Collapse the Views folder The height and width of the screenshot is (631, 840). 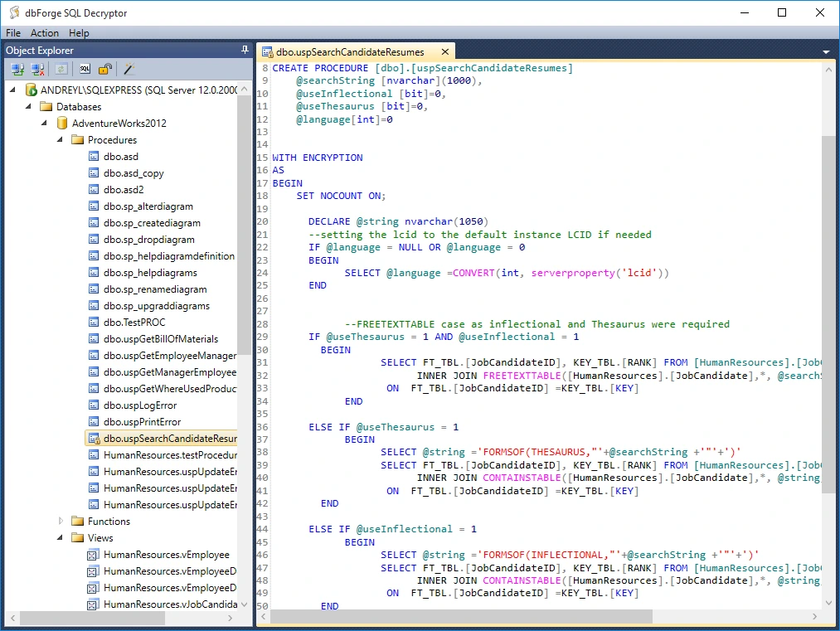click(61, 538)
